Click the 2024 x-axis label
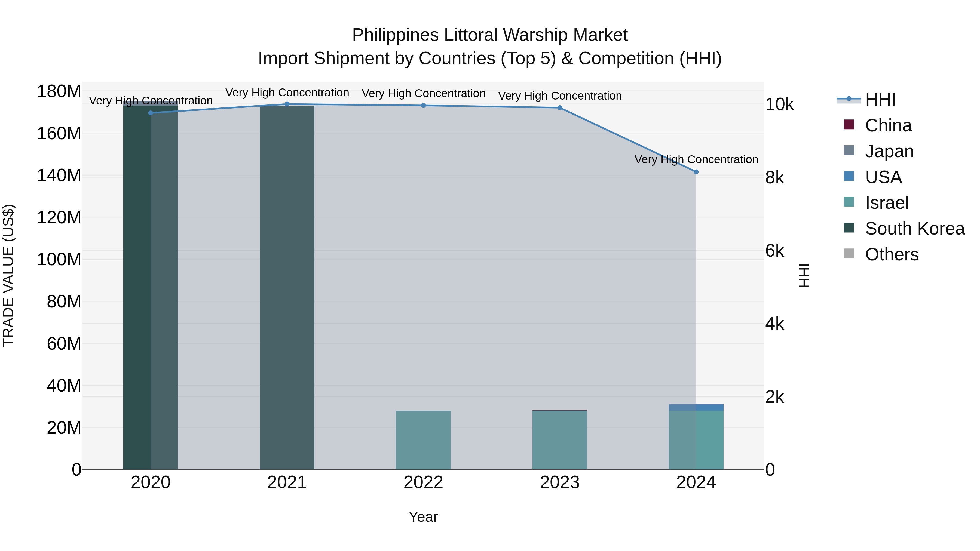The width and height of the screenshot is (980, 551). tap(696, 482)
